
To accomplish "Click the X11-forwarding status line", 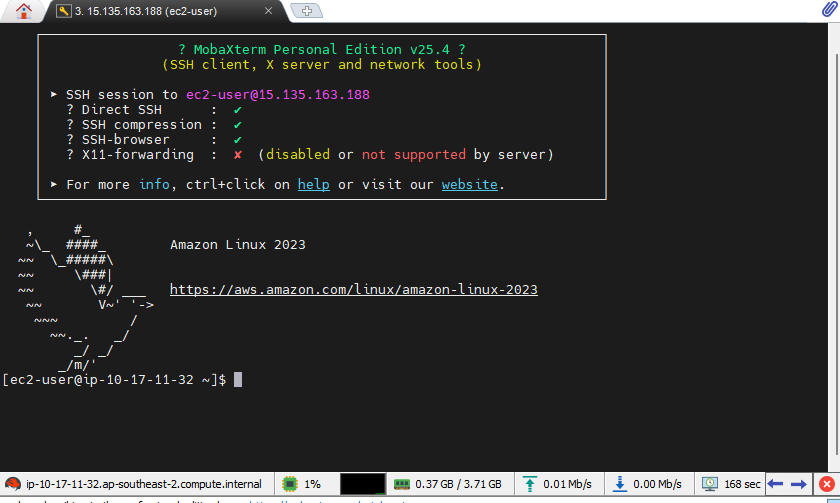I will point(310,155).
